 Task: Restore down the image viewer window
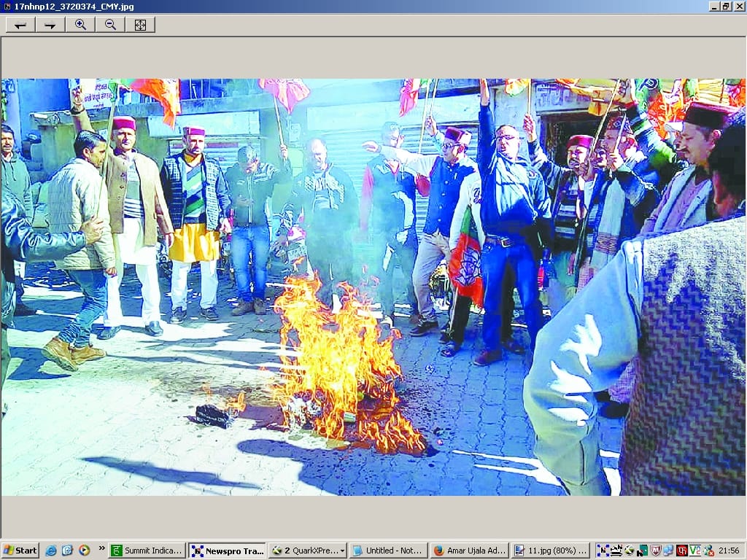point(726,7)
